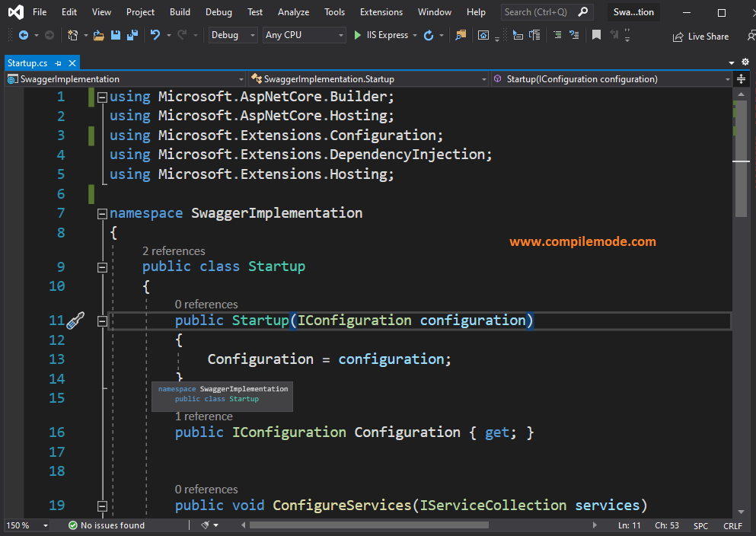756x536 pixels.
Task: Open the Any CPU platform dropdown
Action: click(x=304, y=35)
